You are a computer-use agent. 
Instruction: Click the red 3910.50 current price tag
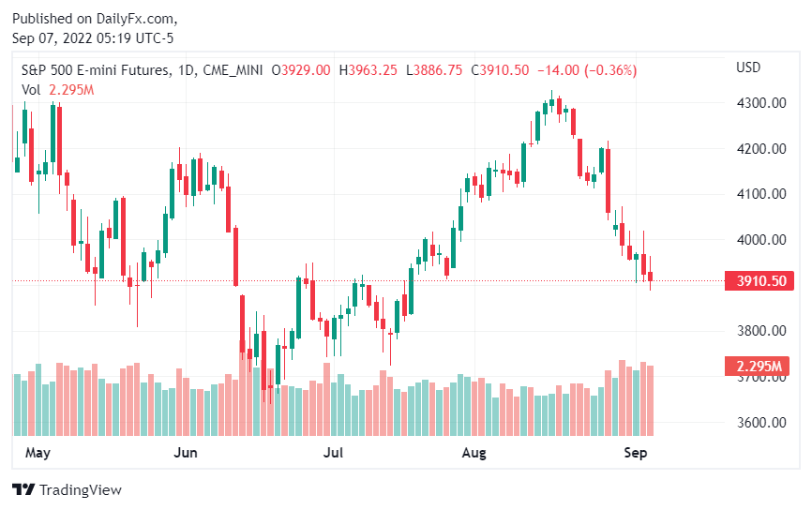click(759, 280)
